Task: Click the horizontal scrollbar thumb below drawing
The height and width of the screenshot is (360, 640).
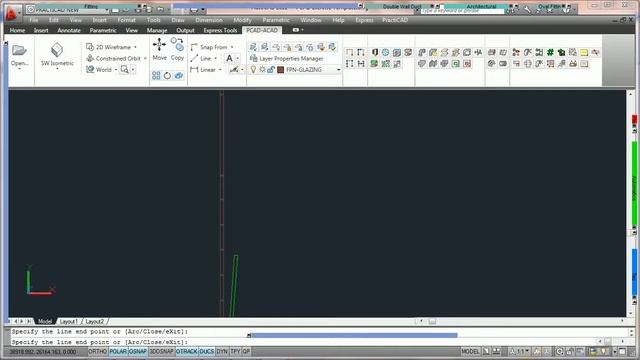Action: pos(432,322)
